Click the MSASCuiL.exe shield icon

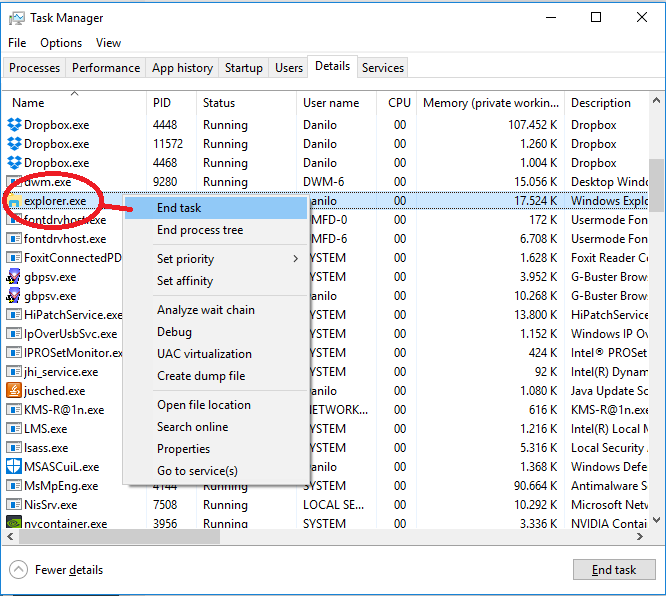tap(14, 466)
